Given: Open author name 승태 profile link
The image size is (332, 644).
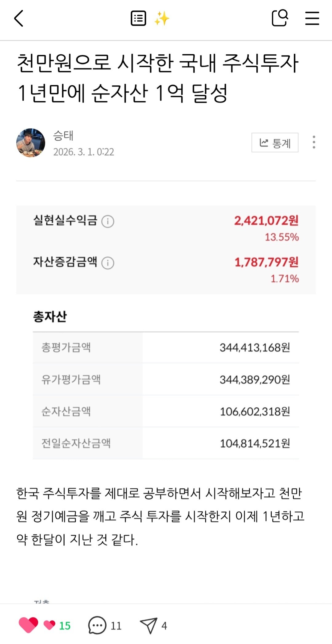Looking at the screenshot, I should pos(63,135).
